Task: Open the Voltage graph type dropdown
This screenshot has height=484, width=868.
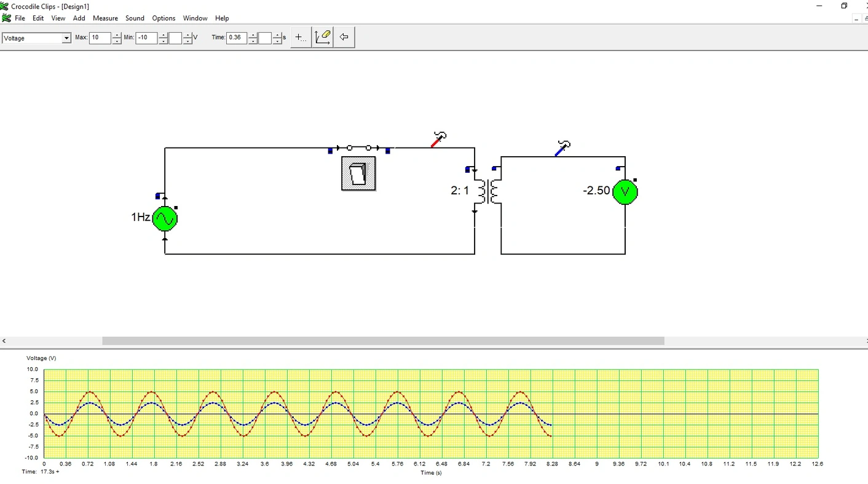Action: point(66,38)
